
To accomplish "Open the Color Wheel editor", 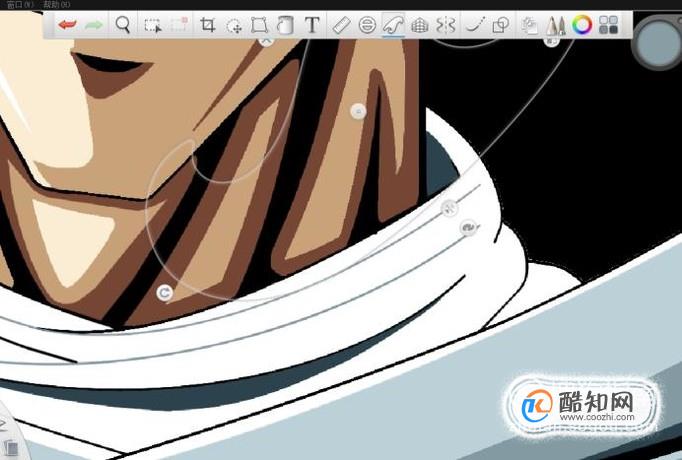I will pyautogui.click(x=582, y=25).
